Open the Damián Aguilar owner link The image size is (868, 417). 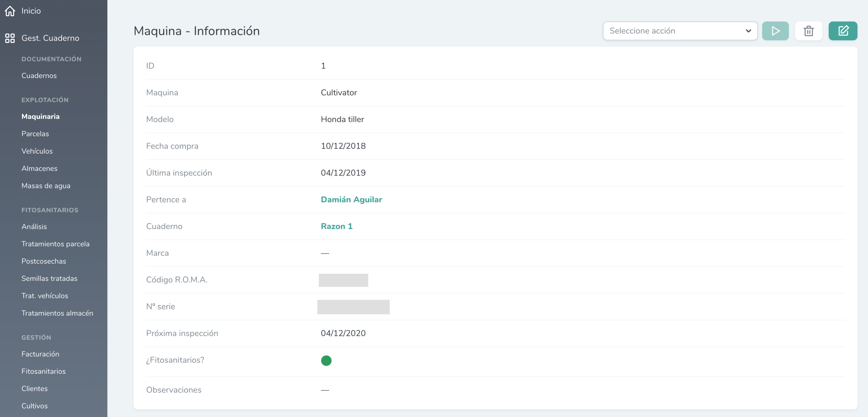click(x=351, y=200)
